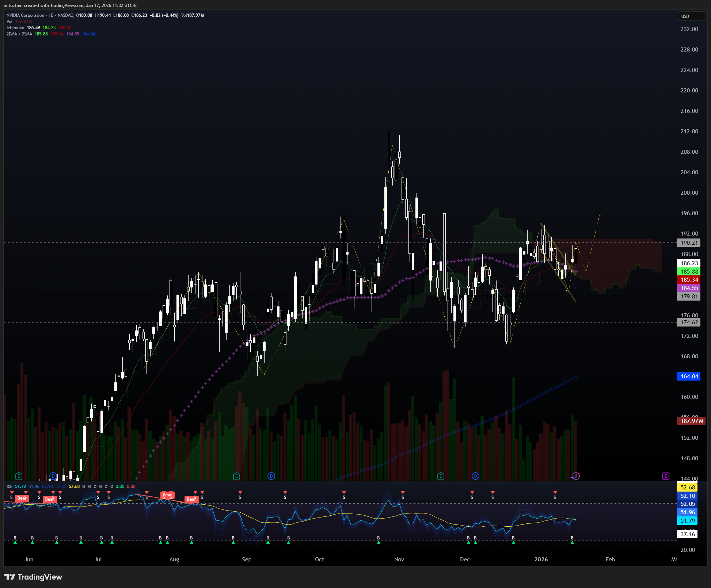Click the December dividend D marker
Screen dimensions: 711x588
pos(475,476)
